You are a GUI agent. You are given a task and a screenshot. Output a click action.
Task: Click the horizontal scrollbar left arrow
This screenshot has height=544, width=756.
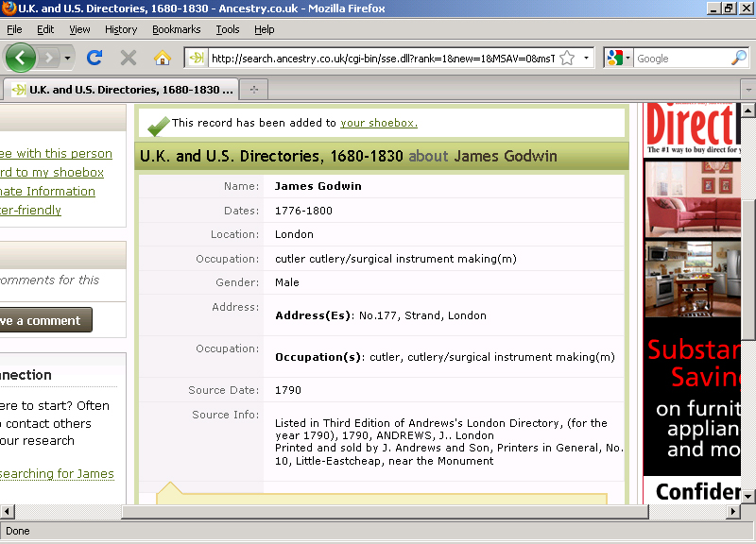click(8, 511)
